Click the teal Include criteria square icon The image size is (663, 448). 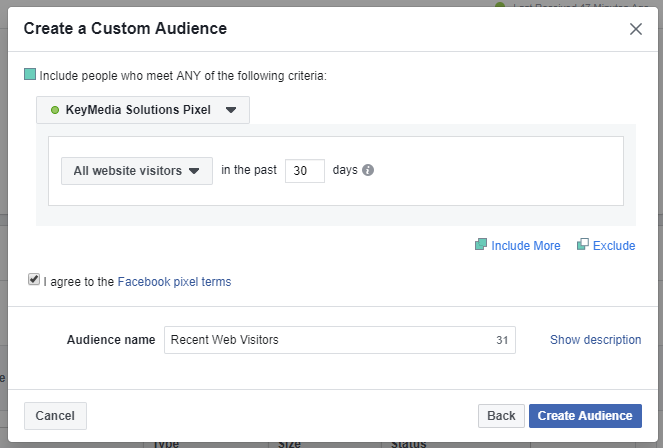[30, 74]
